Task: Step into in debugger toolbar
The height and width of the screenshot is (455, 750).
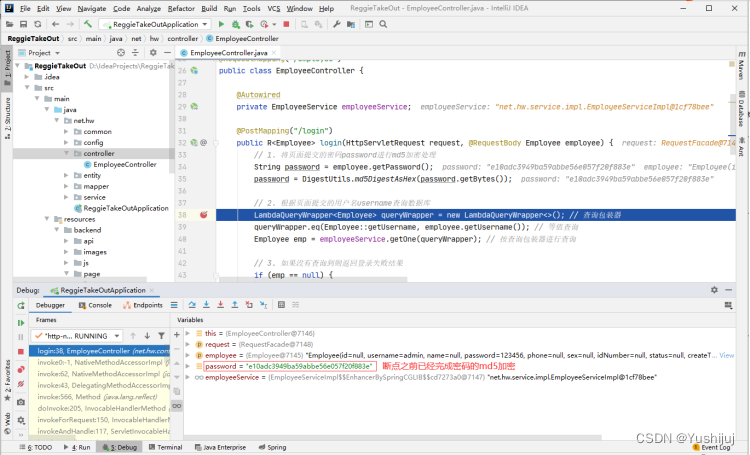Action: 206,305
